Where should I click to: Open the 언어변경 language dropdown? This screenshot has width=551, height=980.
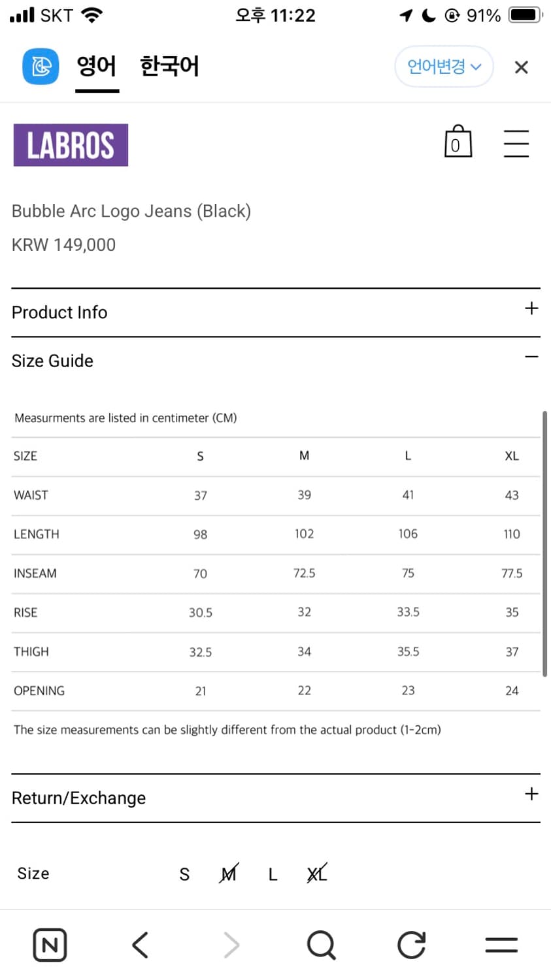coord(444,67)
